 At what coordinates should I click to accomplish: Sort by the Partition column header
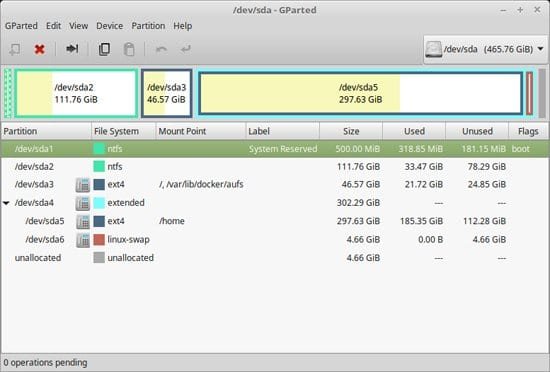[46, 131]
